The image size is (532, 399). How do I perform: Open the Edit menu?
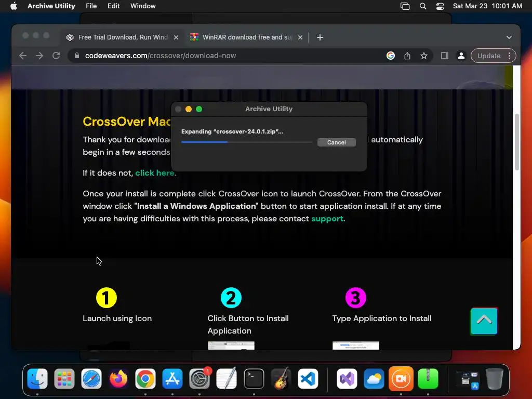pyautogui.click(x=113, y=6)
